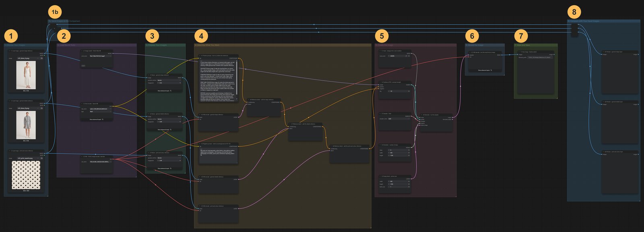The image size is (644, 232).
Task: Click upload icon beside L03_dress_A.png
Action: pyautogui.click(x=41, y=58)
